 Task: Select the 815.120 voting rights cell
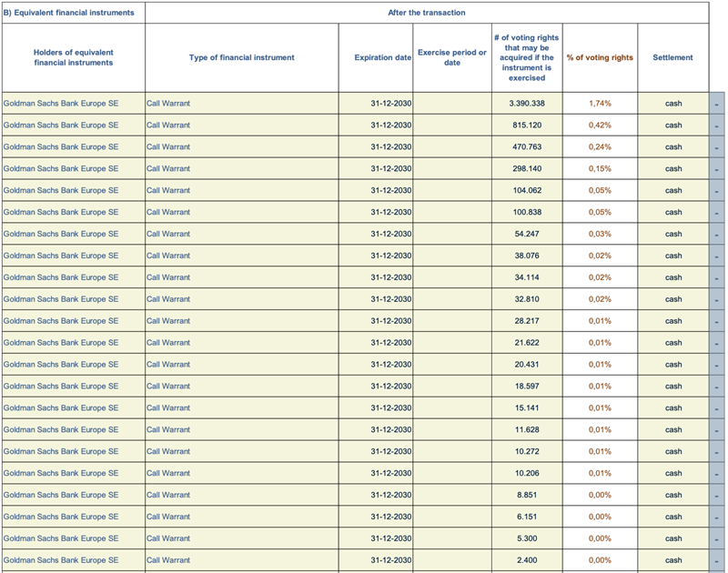pyautogui.click(x=527, y=126)
